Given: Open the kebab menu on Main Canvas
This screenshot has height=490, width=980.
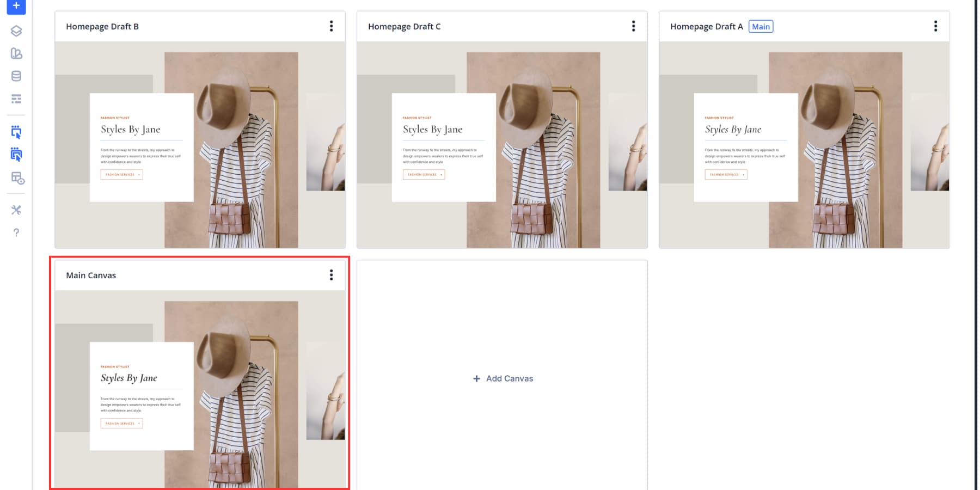Looking at the screenshot, I should pyautogui.click(x=332, y=275).
